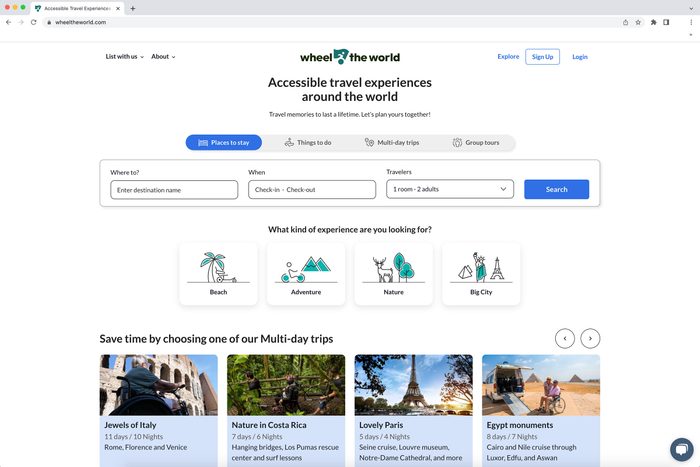Click the '5 days / 4 Nights' text
Image resolution: width=700 pixels, height=467 pixels.
click(384, 437)
